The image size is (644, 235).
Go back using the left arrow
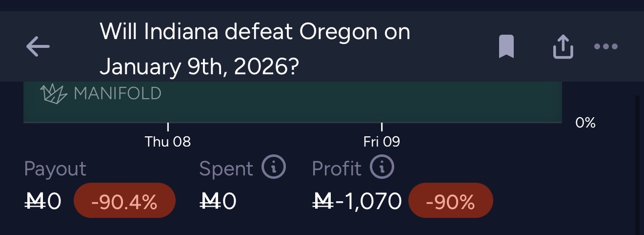pyautogui.click(x=38, y=47)
